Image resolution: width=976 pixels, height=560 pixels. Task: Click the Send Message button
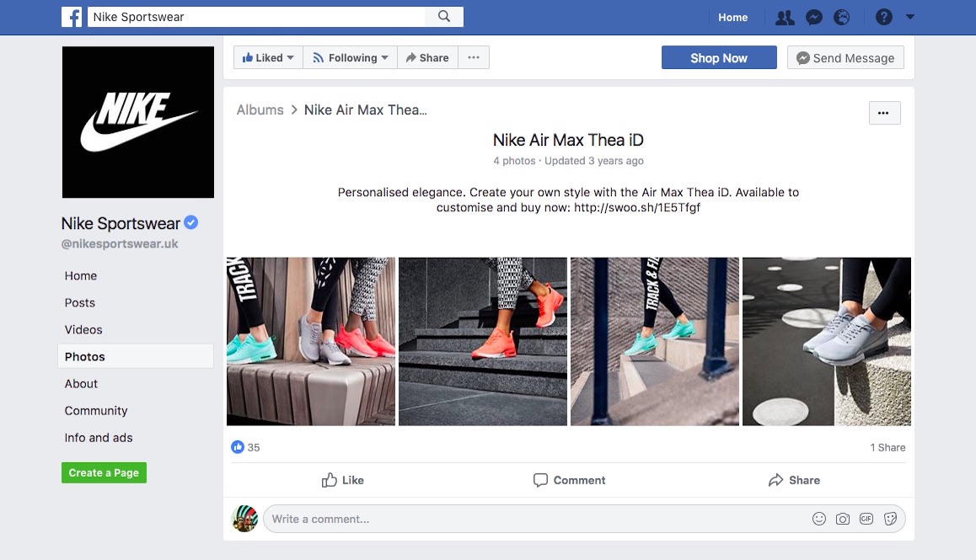click(x=845, y=57)
